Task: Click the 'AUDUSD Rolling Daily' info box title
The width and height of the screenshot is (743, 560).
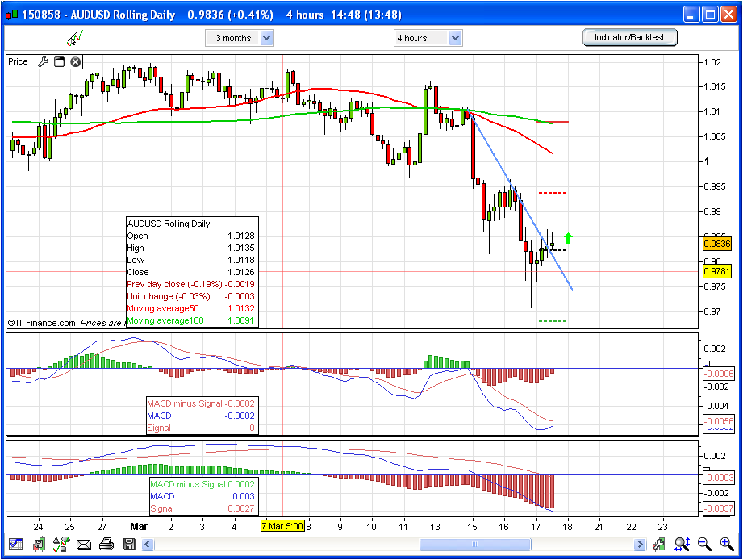Action: 169,224
